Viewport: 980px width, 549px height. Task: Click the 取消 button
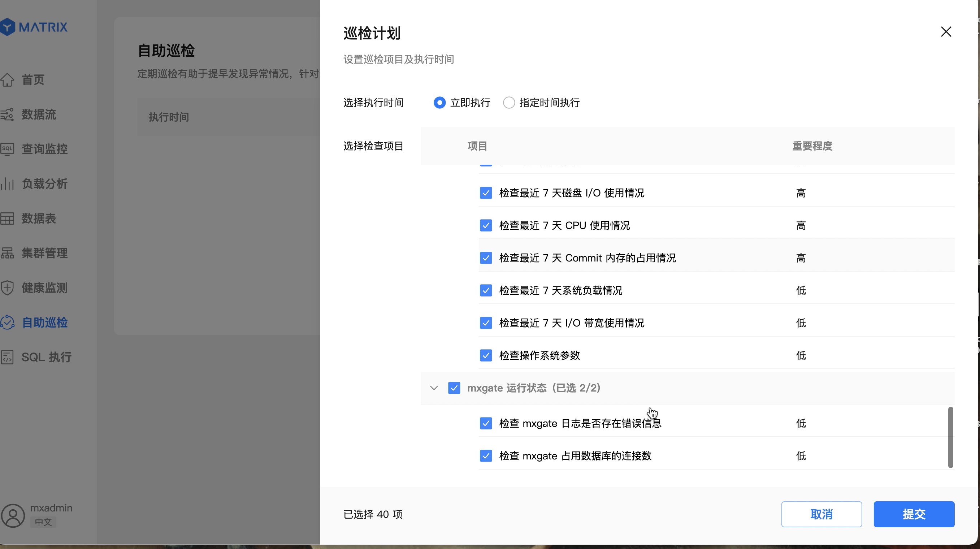click(x=821, y=514)
